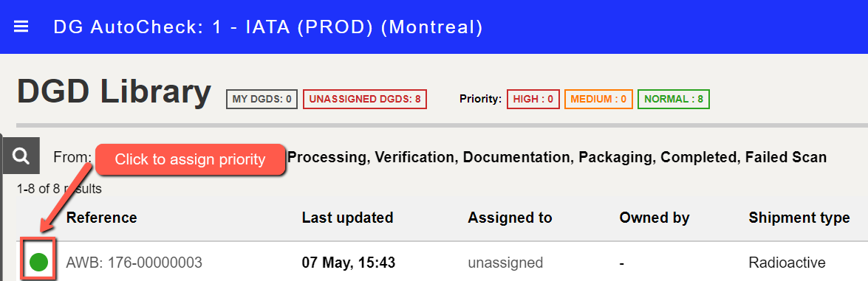Click the DG AutoCheck app title
The width and height of the screenshot is (868, 281).
point(268,27)
